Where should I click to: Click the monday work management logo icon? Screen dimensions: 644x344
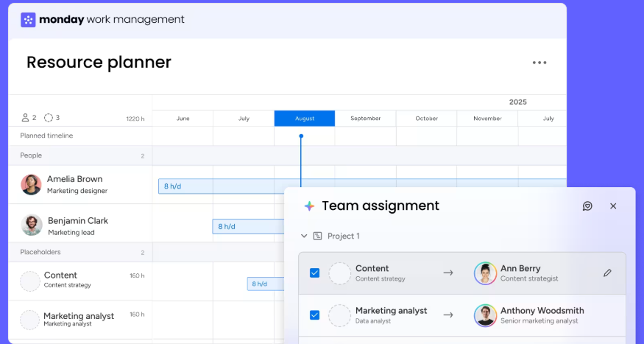(29, 20)
